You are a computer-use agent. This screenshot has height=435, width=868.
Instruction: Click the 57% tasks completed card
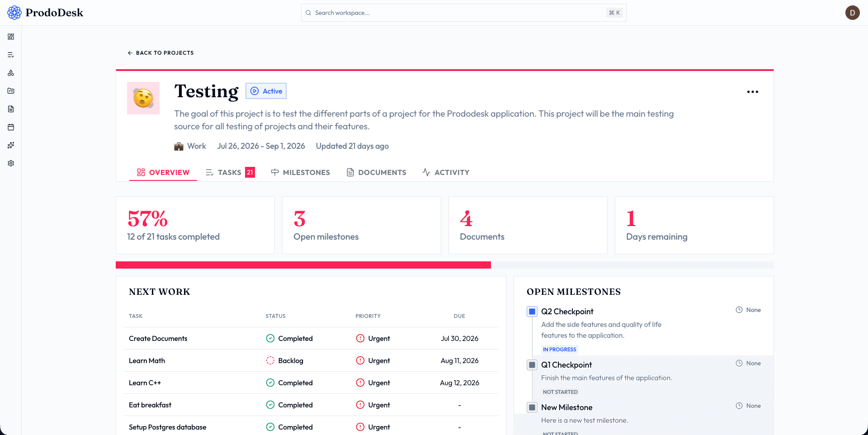(195, 225)
